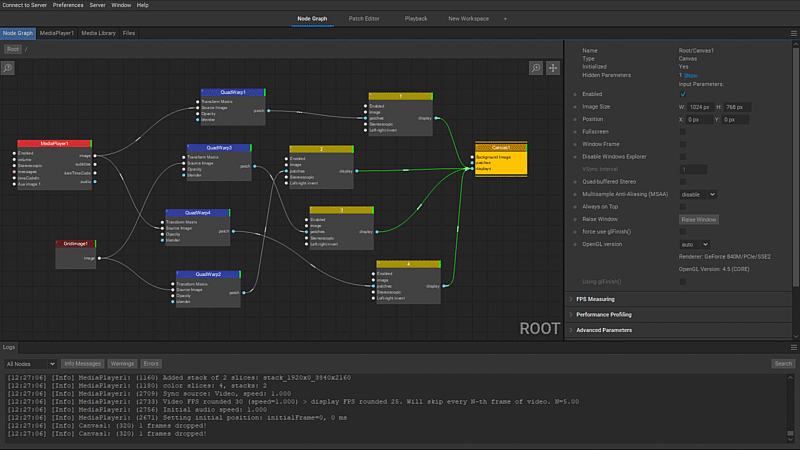800x450 pixels.
Task: Select the GridImage1 node header
Action: [x=76, y=244]
